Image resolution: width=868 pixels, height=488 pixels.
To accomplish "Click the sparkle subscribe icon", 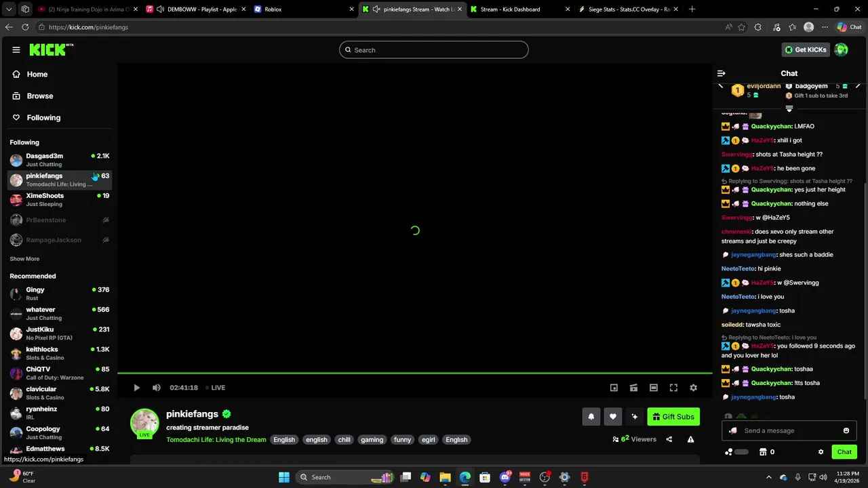I will [634, 417].
